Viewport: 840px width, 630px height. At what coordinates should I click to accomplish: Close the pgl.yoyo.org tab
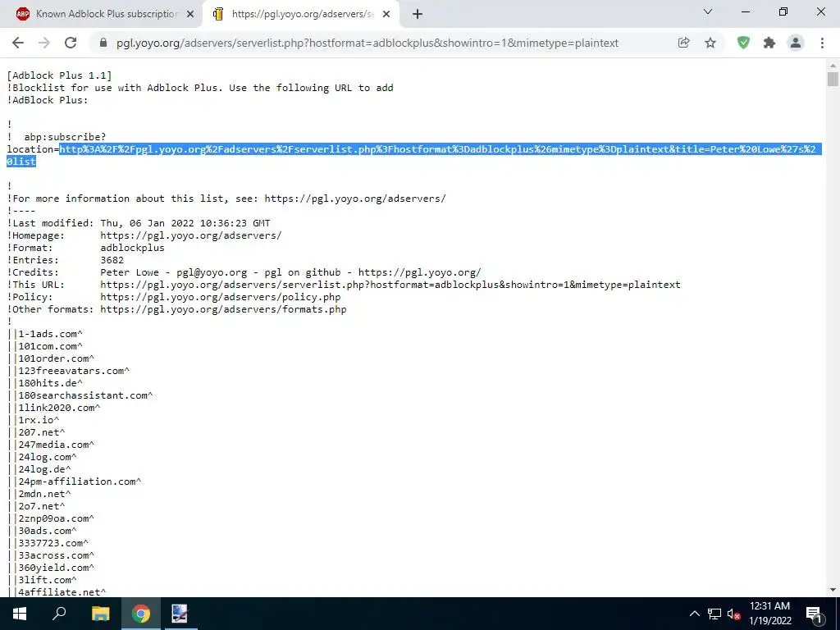click(386, 15)
